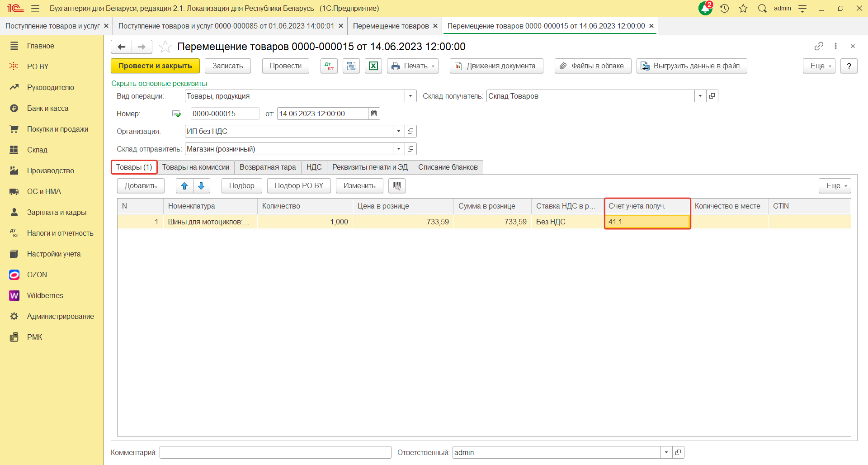Move row up with blue arrow
The image size is (868, 465).
(x=184, y=186)
